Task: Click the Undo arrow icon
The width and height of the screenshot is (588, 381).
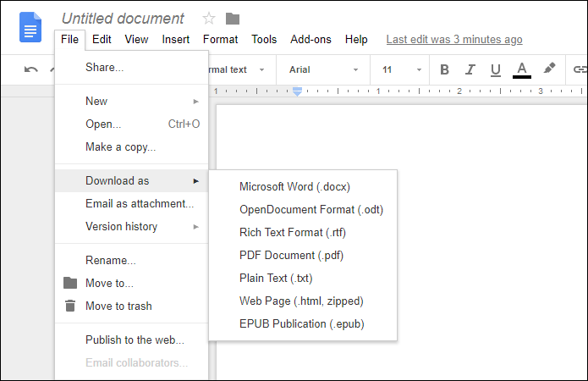Action: pyautogui.click(x=31, y=69)
